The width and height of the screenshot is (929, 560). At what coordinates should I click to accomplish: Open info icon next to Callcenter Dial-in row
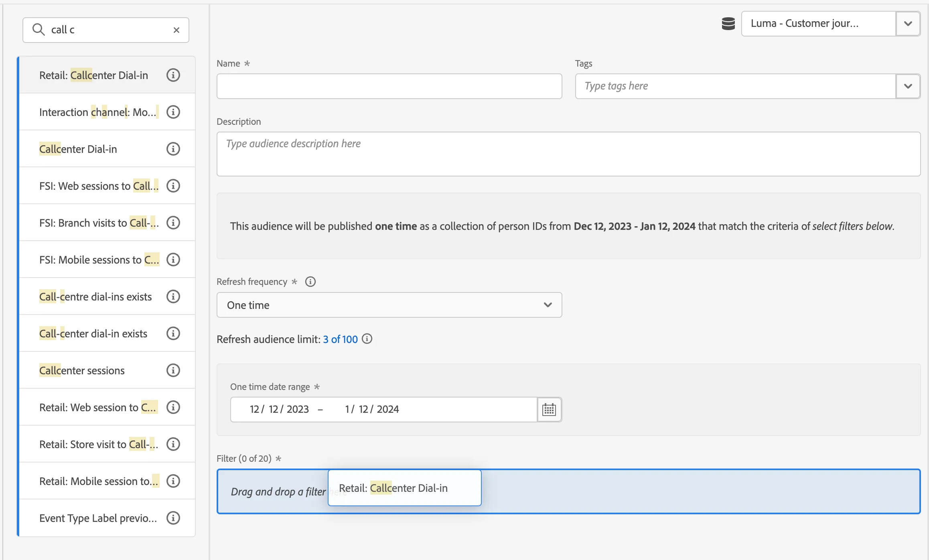coord(173,149)
